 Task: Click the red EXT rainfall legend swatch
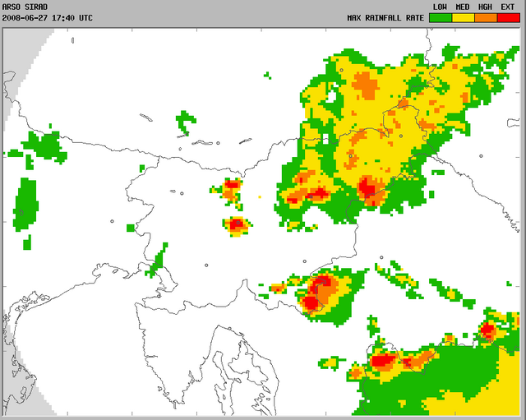click(509, 18)
